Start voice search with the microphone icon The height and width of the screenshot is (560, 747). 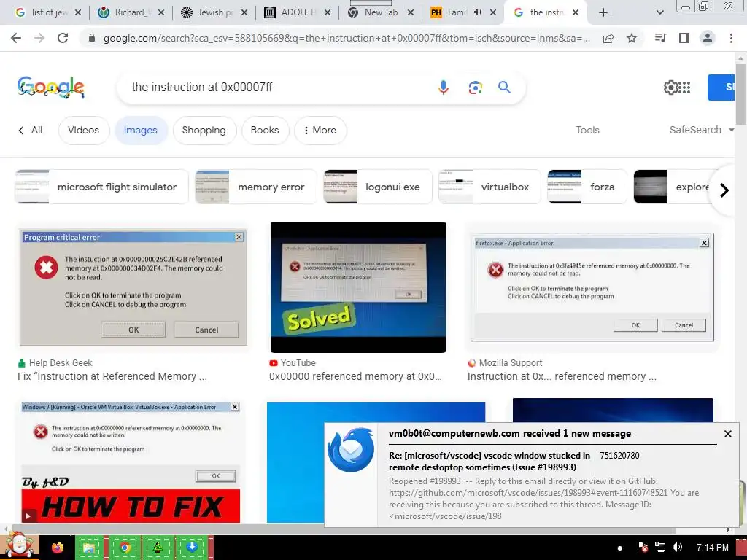(444, 87)
